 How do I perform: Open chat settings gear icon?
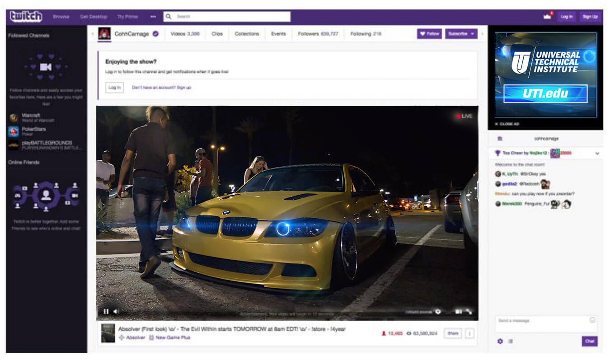click(500, 341)
